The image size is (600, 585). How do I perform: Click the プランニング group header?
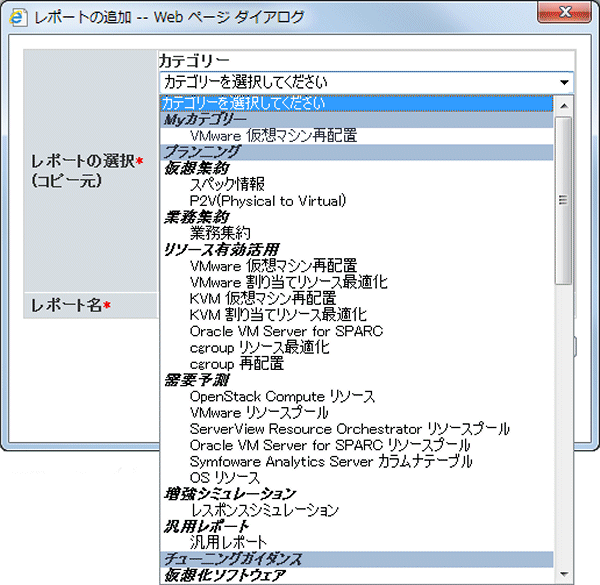(357, 152)
